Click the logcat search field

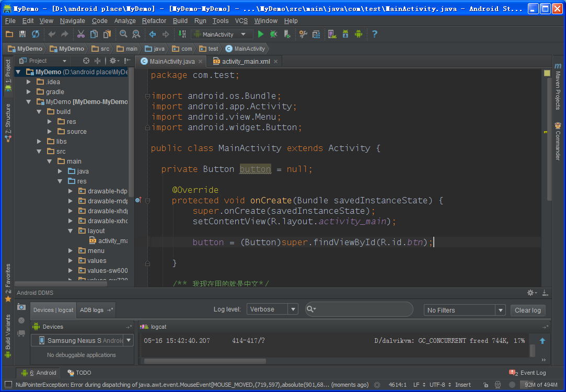coord(359,309)
